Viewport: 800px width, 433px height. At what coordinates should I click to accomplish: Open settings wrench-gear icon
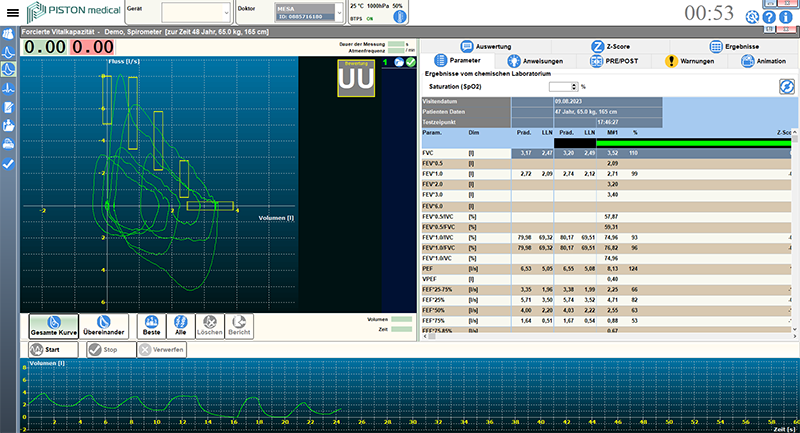point(752,17)
